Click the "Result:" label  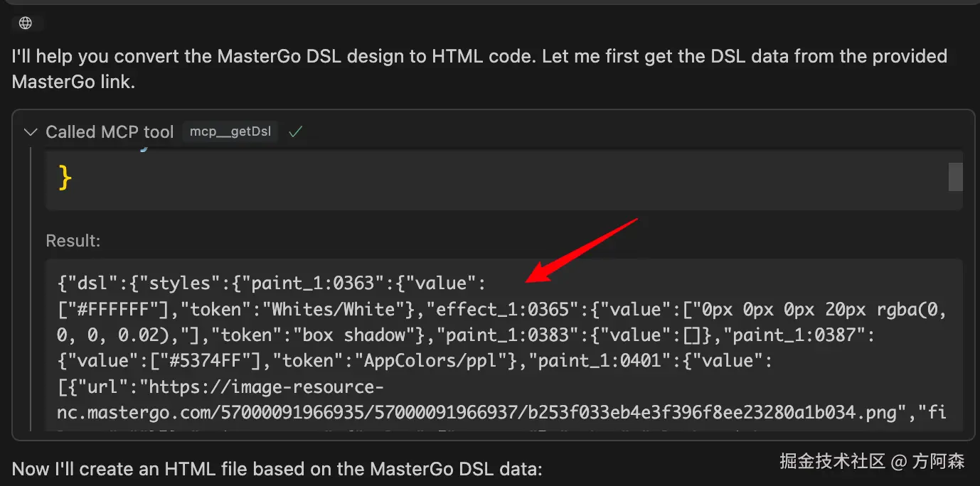(x=73, y=241)
